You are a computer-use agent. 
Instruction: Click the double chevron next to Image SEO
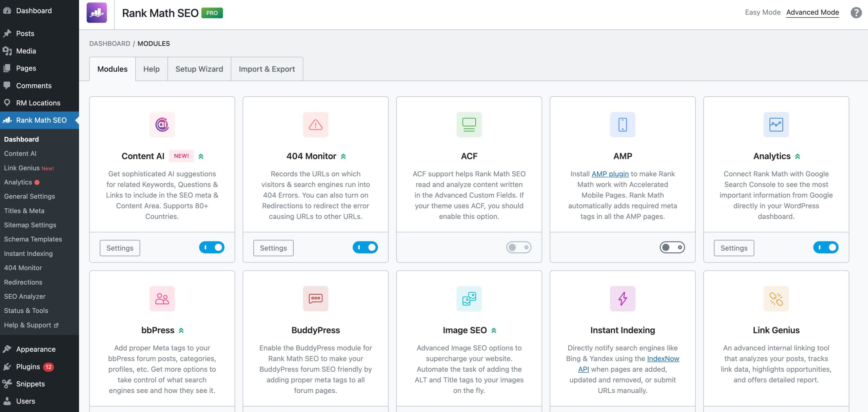tap(494, 331)
